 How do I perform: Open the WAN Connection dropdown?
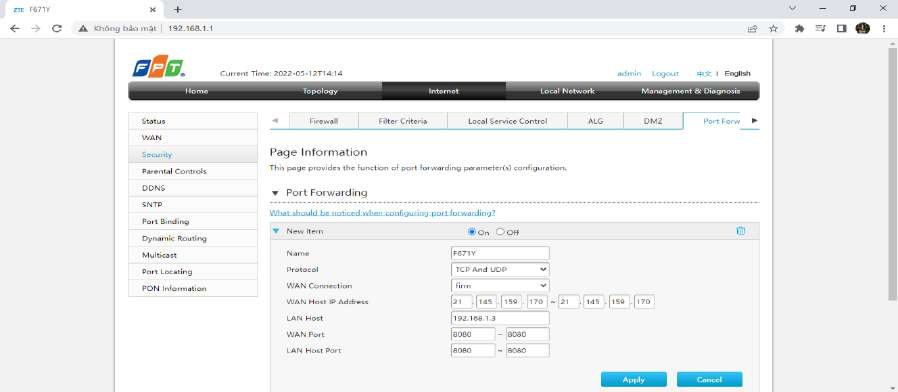click(x=500, y=285)
